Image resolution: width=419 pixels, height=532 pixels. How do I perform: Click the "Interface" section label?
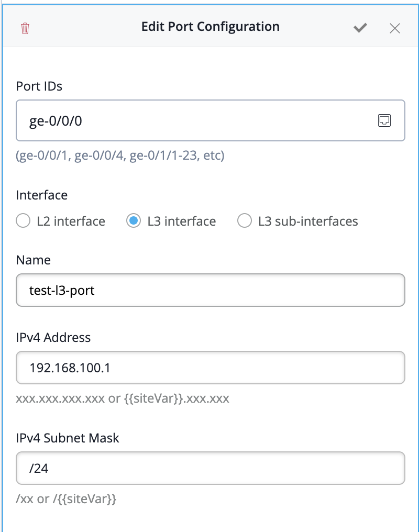(42, 195)
